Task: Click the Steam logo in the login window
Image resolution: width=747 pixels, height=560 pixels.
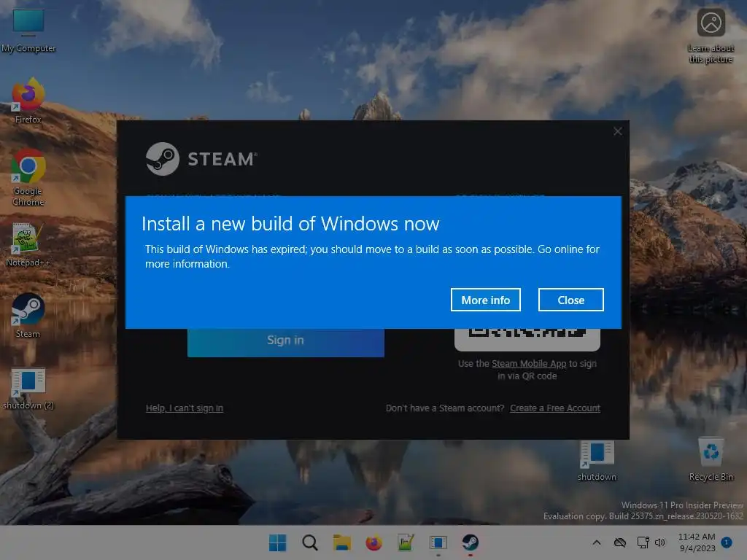Action: click(201, 159)
